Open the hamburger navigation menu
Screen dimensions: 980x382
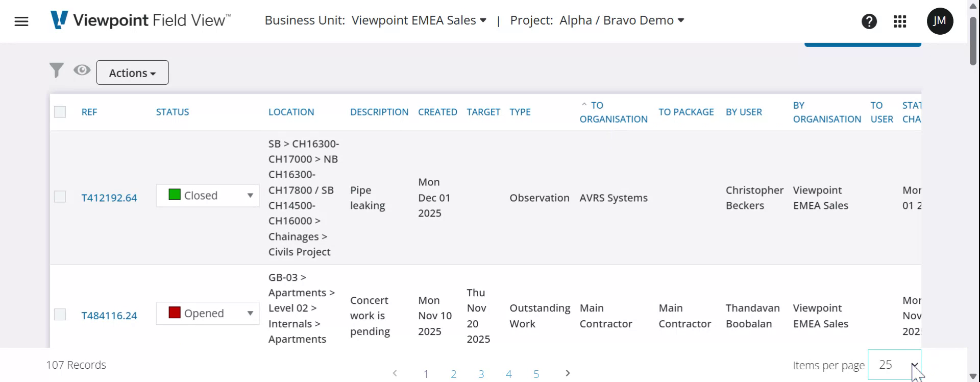pos(21,21)
